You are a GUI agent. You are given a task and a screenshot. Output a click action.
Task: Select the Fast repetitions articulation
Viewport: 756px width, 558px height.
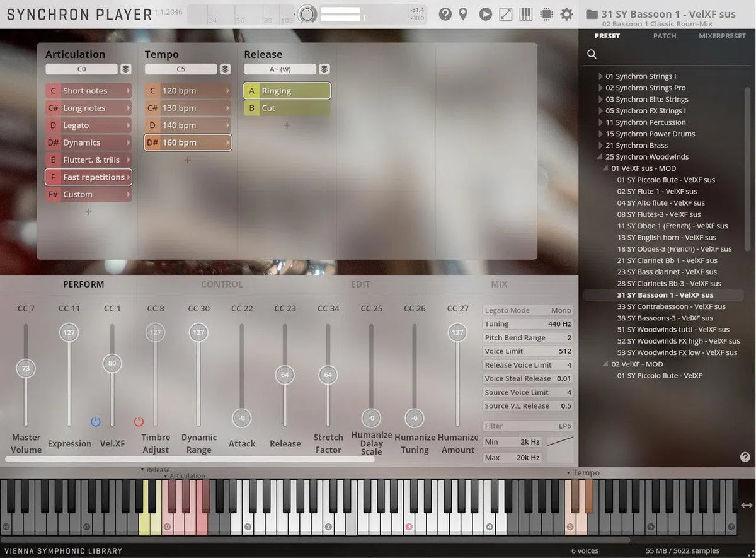[88, 177]
